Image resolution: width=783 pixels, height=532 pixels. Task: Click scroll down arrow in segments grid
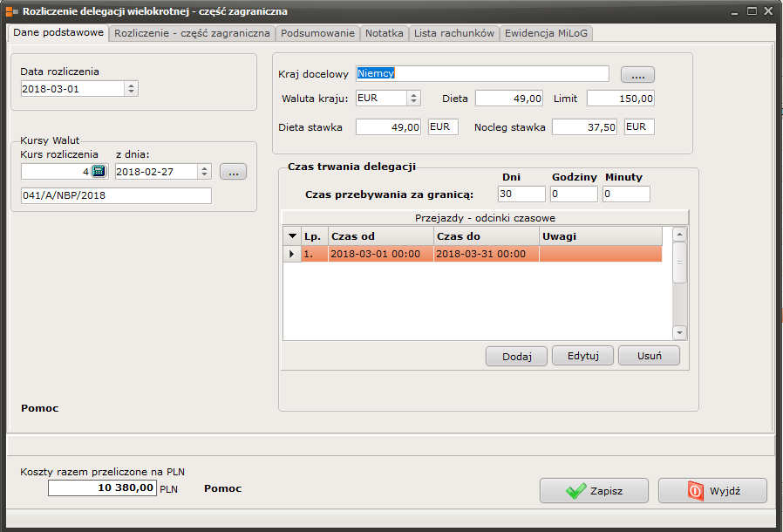coord(679,332)
